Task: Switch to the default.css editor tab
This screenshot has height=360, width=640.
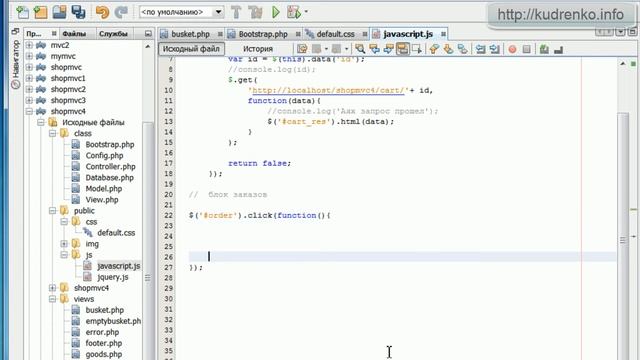Action: pos(335,34)
